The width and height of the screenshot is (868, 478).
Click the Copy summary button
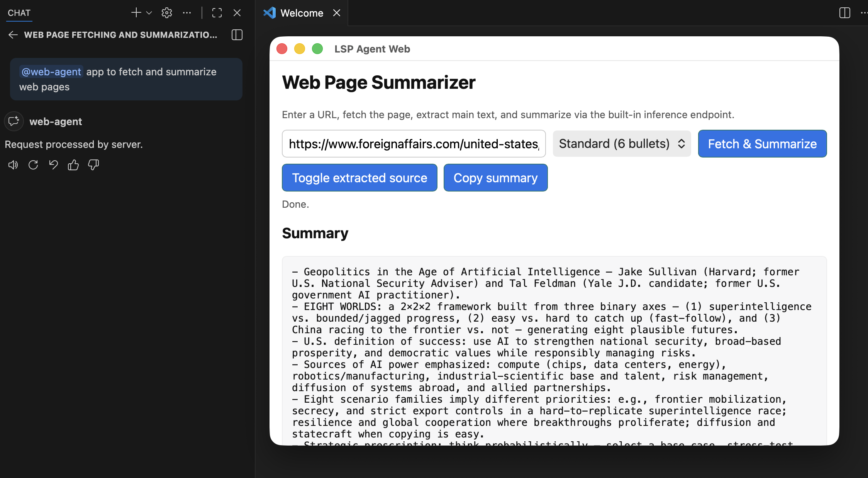coord(495,178)
